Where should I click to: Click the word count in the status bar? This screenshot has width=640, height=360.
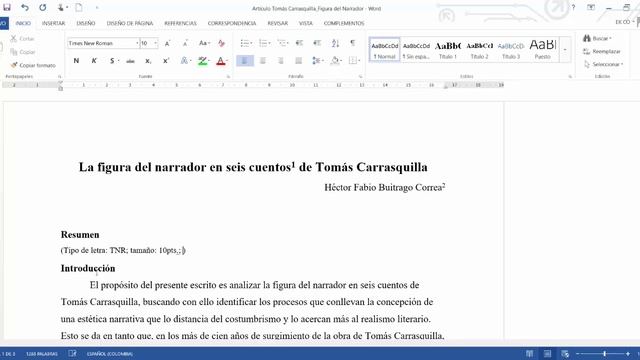42,354
